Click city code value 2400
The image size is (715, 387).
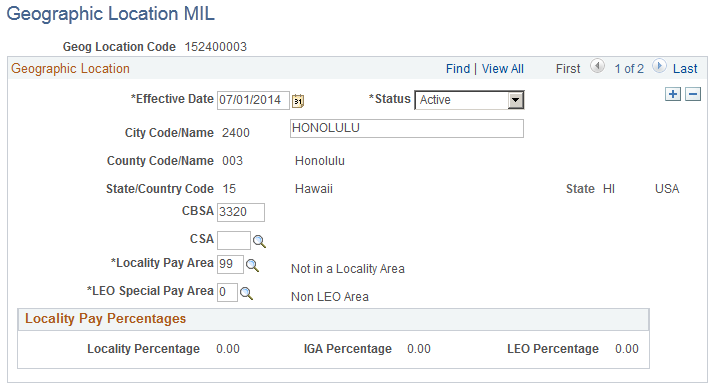coord(236,133)
